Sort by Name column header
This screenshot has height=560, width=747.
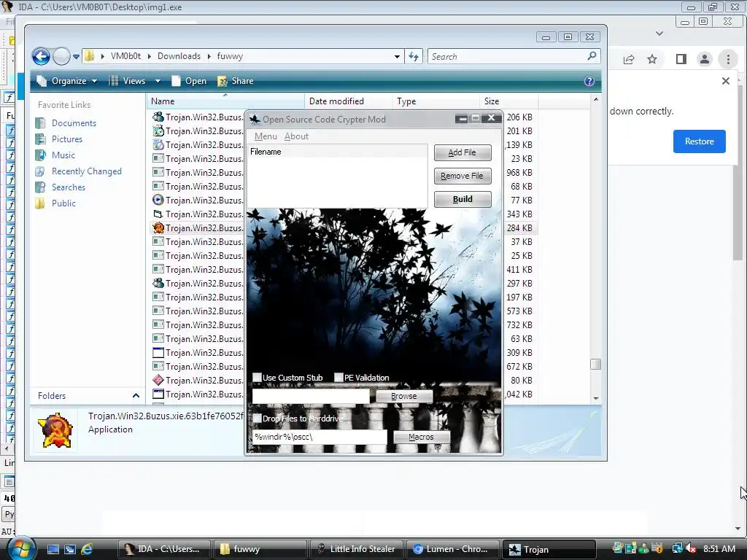coord(225,101)
